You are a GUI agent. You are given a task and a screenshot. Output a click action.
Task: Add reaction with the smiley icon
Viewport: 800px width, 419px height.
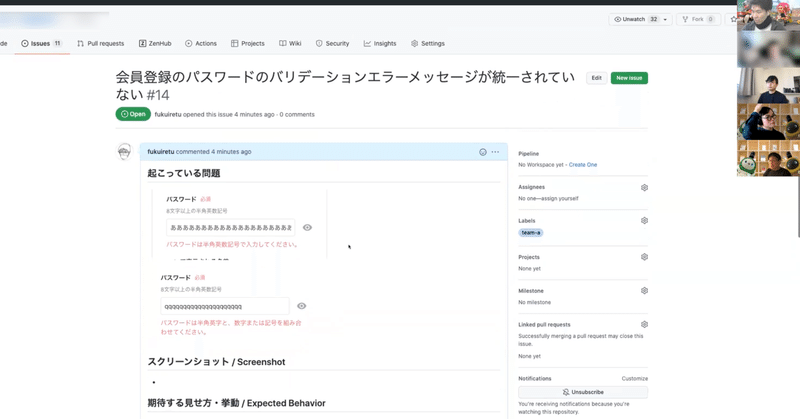tap(483, 152)
